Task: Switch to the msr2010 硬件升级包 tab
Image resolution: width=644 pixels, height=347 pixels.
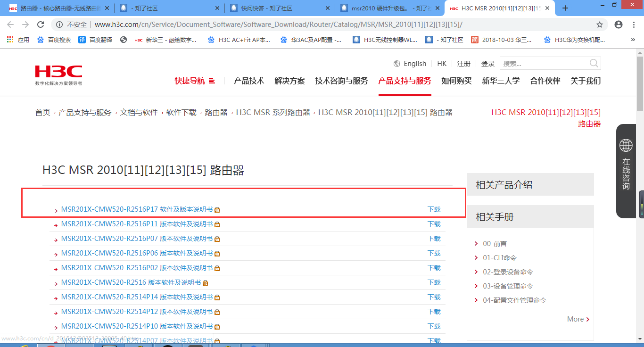Action: [x=389, y=8]
